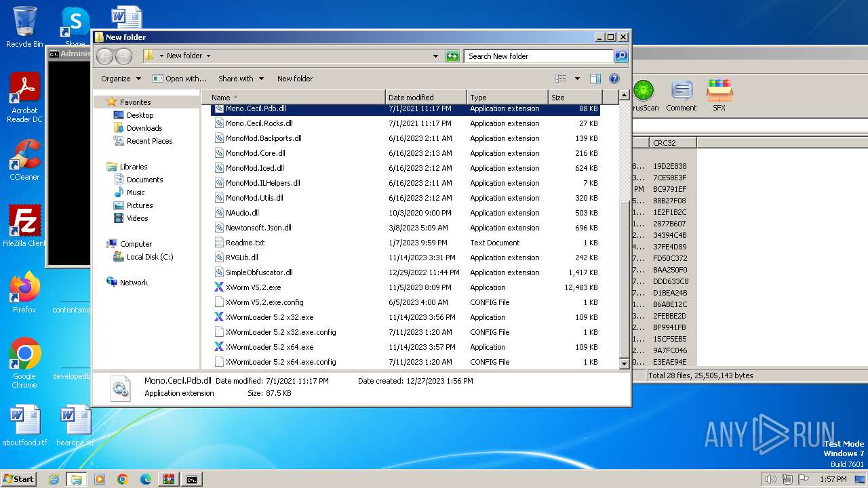Open Recycle Bin on desktop

coord(24,27)
